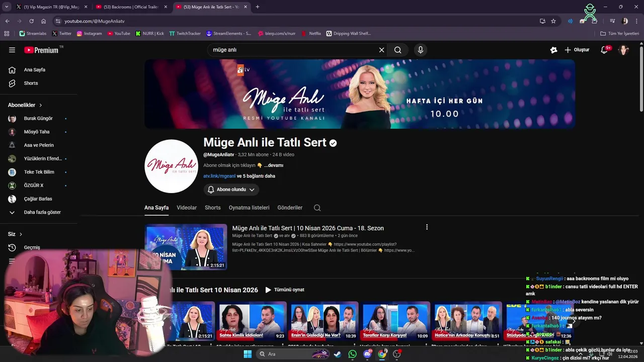Expand channel description with ...devamı
The width and height of the screenshot is (644, 362).
point(274,165)
